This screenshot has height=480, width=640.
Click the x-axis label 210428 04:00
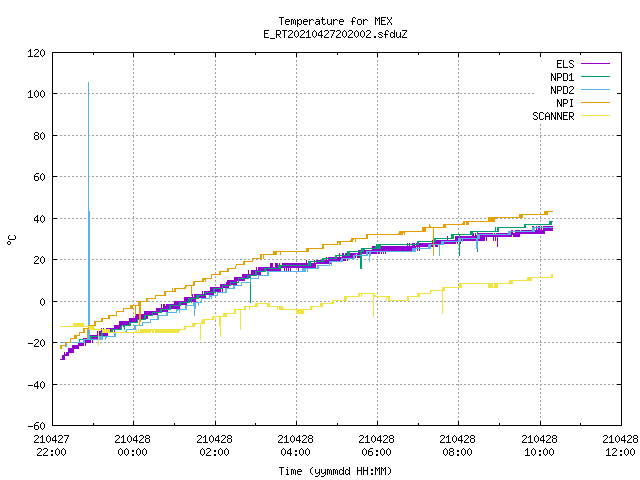coord(295,446)
